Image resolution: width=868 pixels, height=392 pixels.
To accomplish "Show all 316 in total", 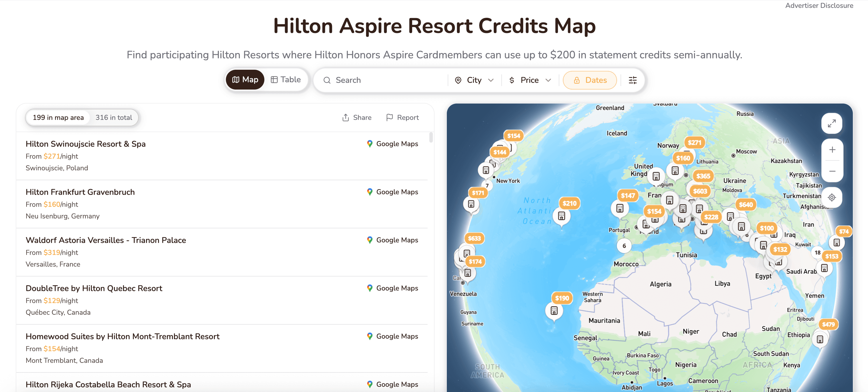I will pyautogui.click(x=114, y=117).
